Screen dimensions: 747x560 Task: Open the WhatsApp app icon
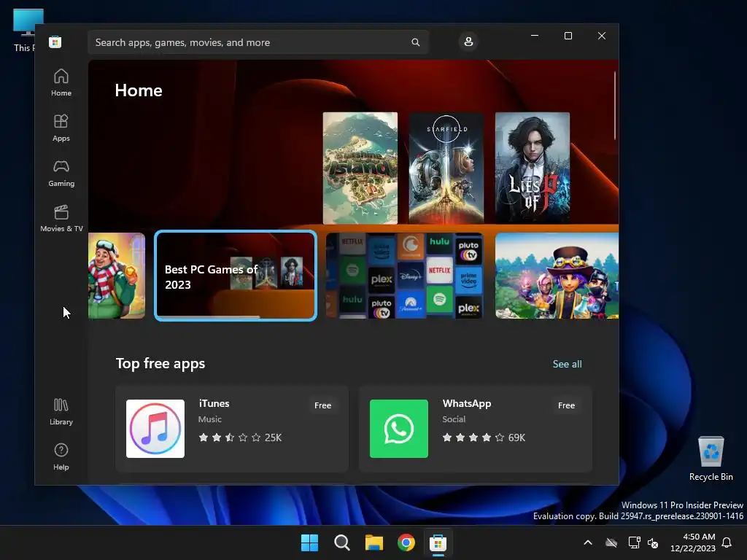(x=399, y=429)
